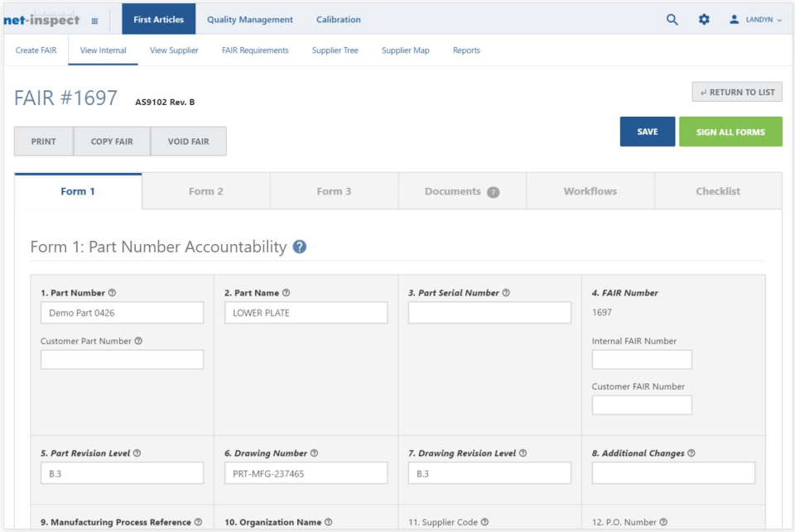Click the COPY FAIR button

tap(112, 141)
